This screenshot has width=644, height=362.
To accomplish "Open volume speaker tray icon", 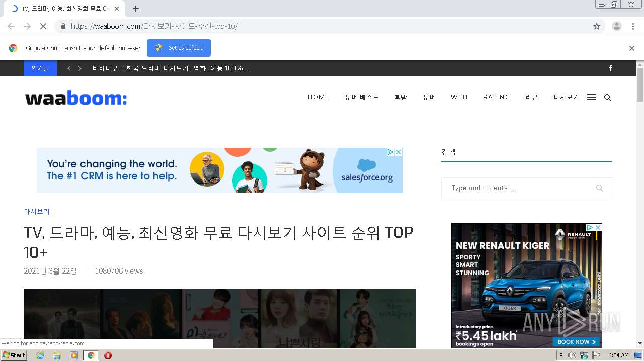I will [572, 355].
